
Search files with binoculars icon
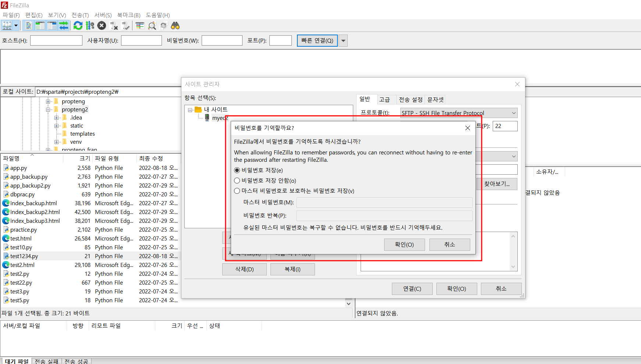tap(176, 25)
